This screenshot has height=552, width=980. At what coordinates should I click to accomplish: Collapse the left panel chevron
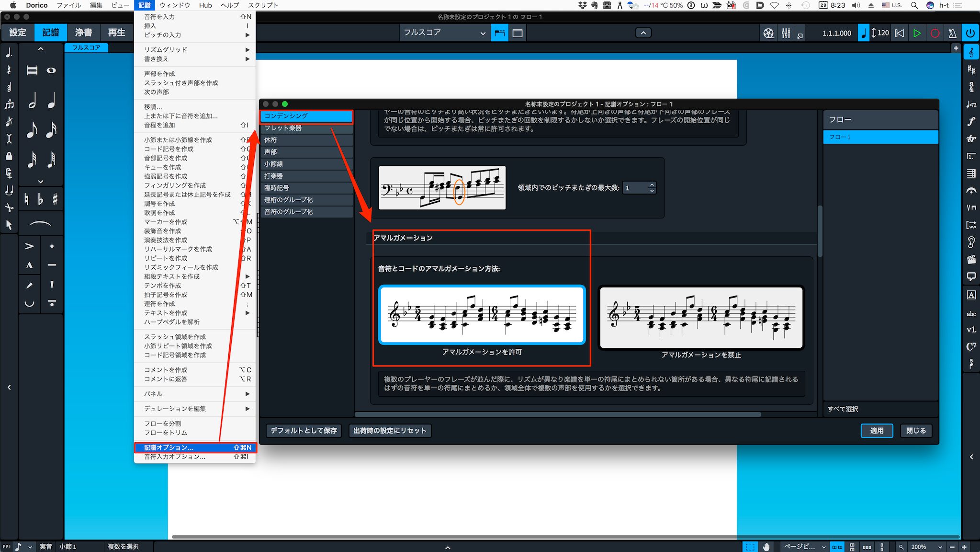click(x=9, y=387)
